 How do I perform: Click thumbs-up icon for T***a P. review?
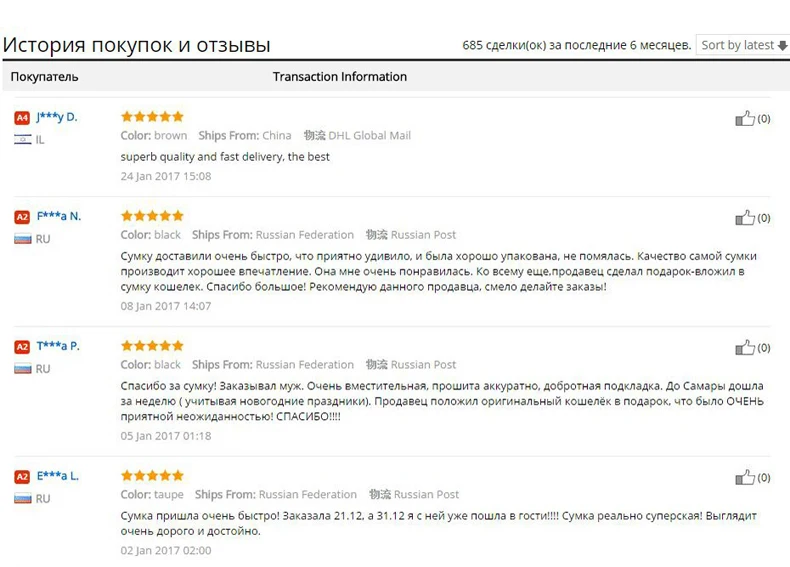(x=745, y=348)
